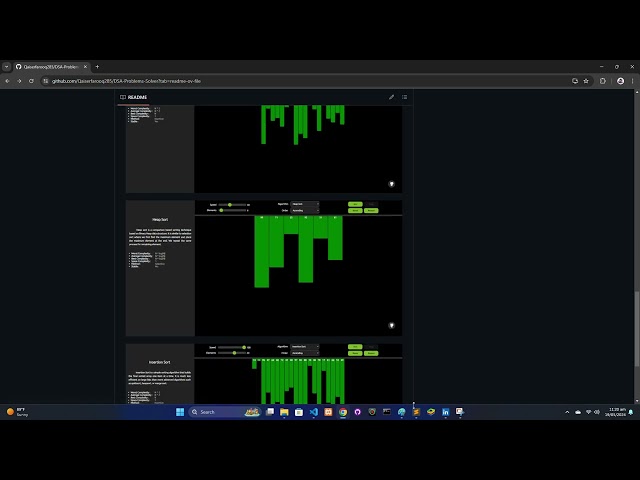Click the tallest bar in Heap Sort chart
Screen dimensions: 640x480
coord(262,251)
